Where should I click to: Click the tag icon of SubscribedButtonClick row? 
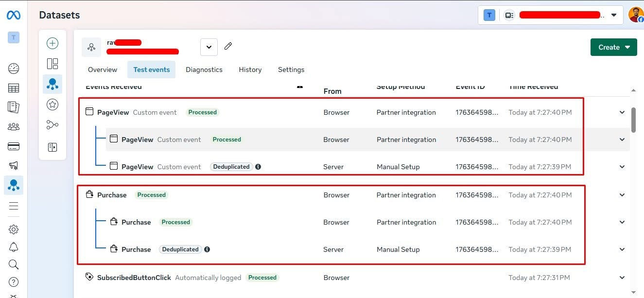pyautogui.click(x=89, y=277)
